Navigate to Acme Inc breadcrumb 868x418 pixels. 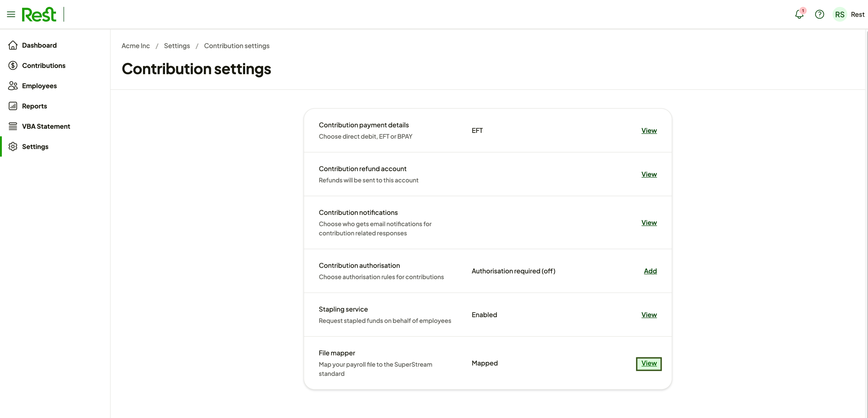[x=136, y=46]
